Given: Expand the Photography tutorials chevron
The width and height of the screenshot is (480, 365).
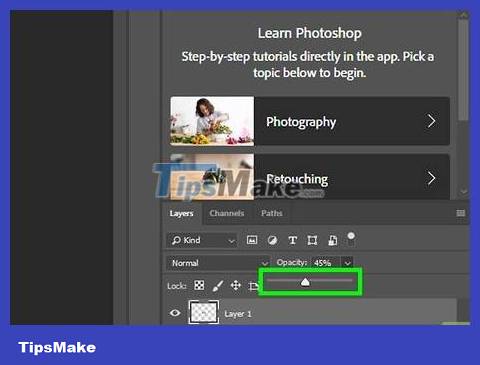Looking at the screenshot, I should [431, 121].
